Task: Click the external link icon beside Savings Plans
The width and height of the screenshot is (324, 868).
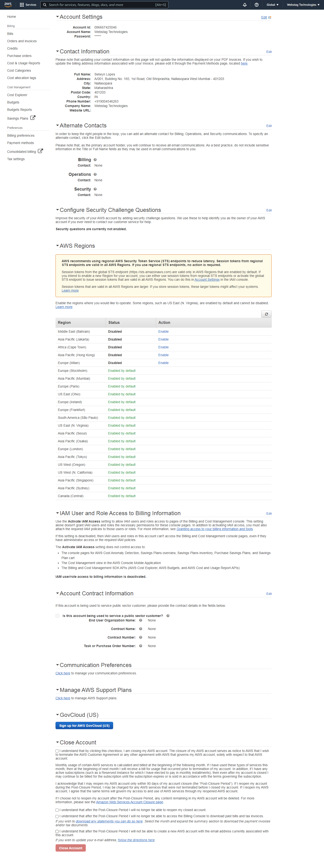Action: click(x=33, y=118)
